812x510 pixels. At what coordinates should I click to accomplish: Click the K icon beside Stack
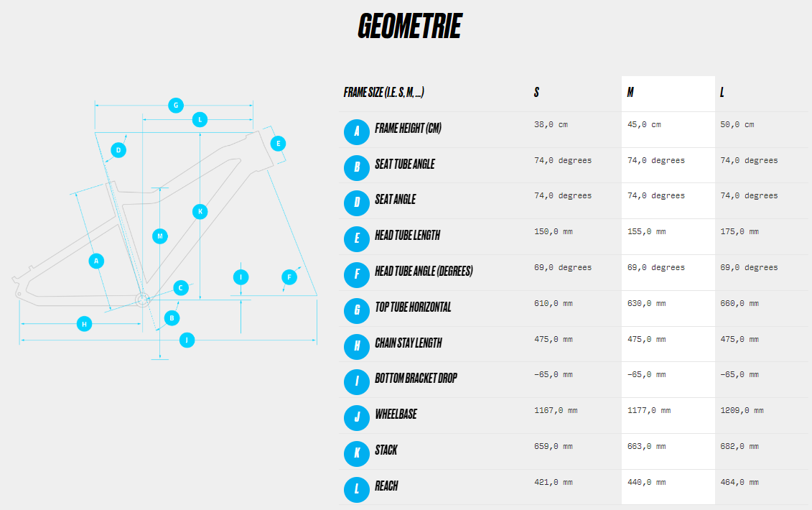coord(356,453)
